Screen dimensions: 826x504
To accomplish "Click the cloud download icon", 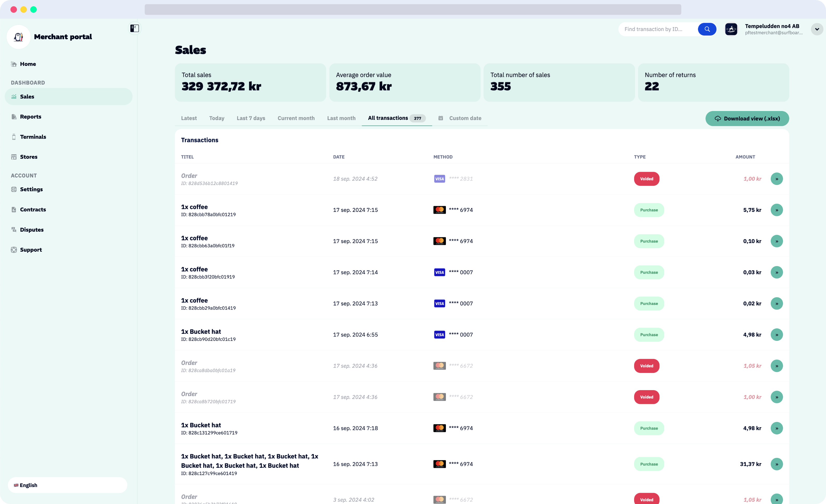I will [718, 119].
